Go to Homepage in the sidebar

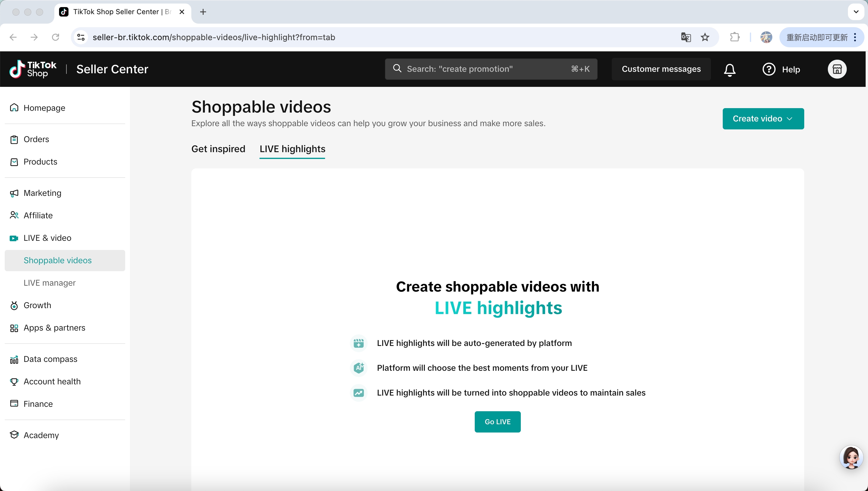(x=65, y=108)
